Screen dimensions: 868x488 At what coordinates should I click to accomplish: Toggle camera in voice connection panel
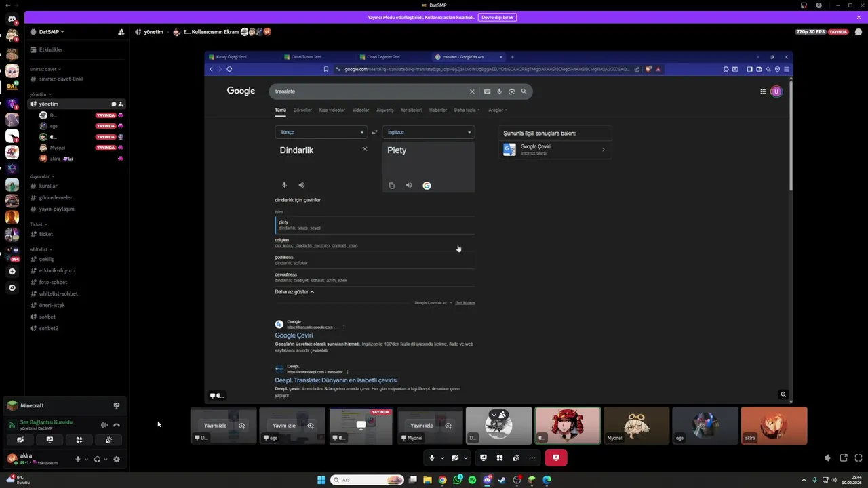coord(20,440)
